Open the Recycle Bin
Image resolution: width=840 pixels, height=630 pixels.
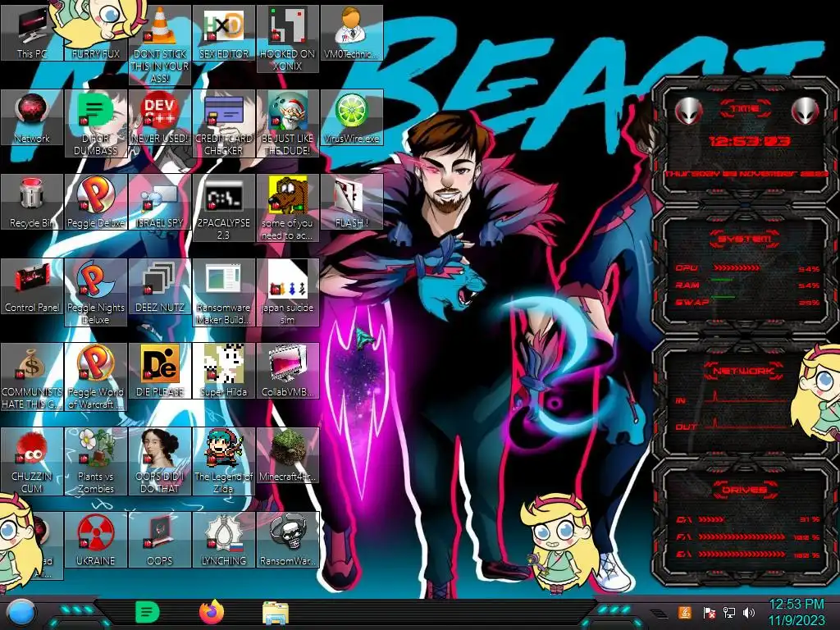tap(32, 202)
